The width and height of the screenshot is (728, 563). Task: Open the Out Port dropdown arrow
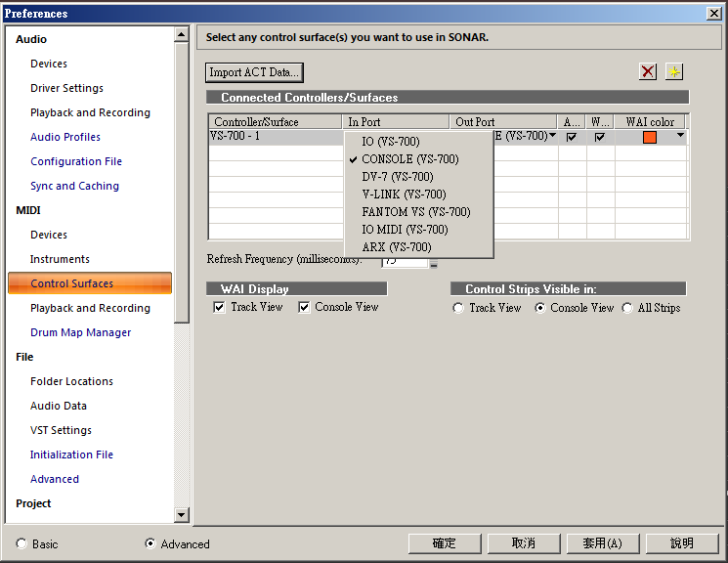(x=553, y=137)
